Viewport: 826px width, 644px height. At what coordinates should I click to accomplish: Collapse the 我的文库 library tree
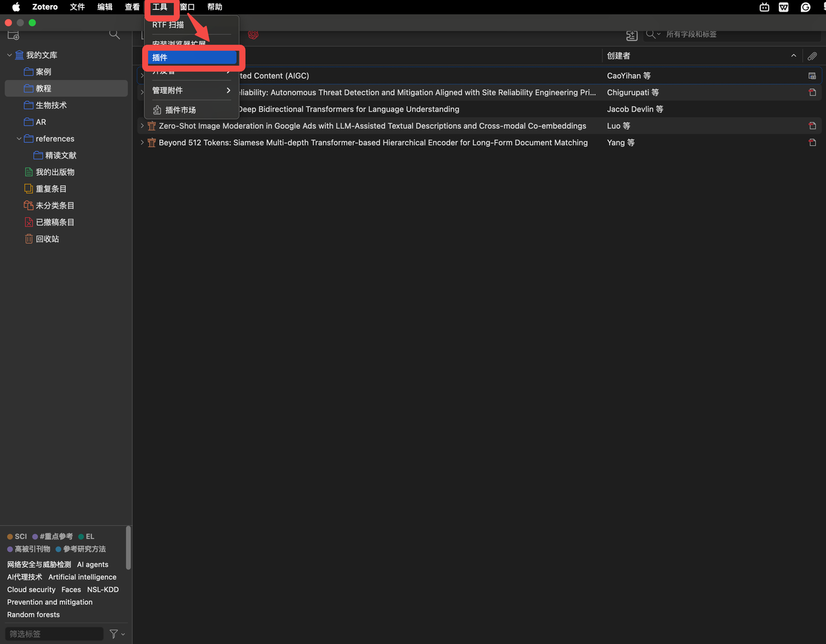pyautogui.click(x=9, y=55)
